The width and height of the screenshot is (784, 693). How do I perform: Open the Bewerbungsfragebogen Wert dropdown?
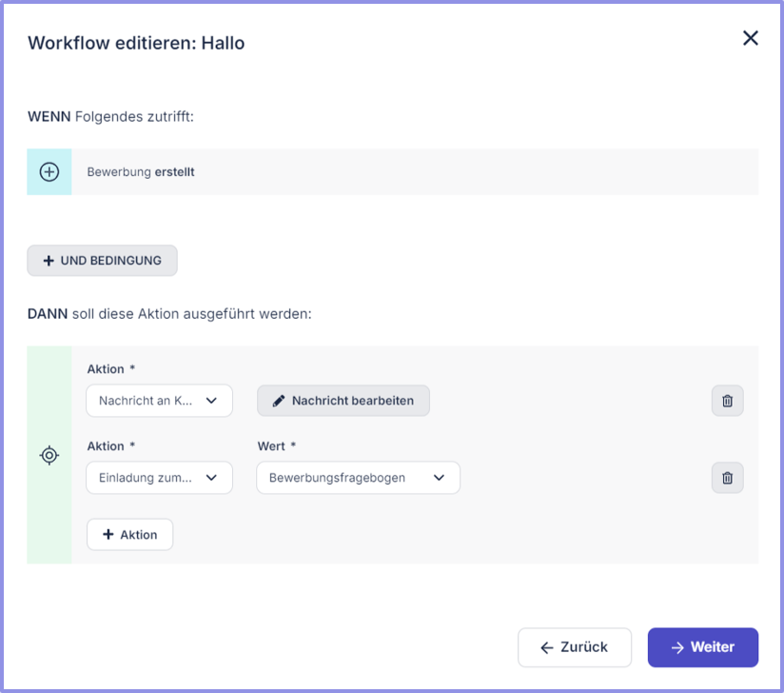pos(358,478)
